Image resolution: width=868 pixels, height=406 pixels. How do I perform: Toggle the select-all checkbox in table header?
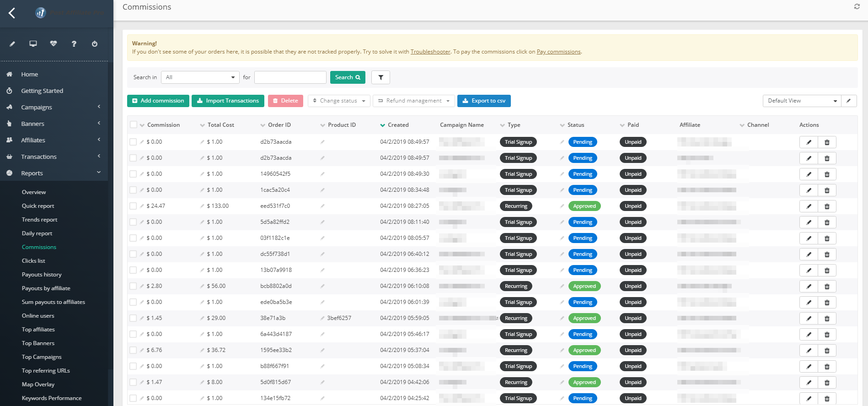[134, 125]
